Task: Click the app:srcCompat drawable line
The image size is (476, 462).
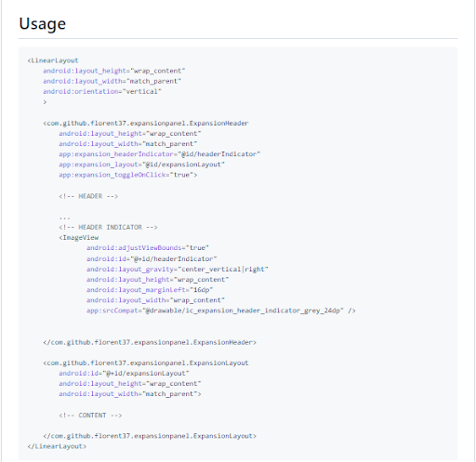Action: [x=221, y=310]
